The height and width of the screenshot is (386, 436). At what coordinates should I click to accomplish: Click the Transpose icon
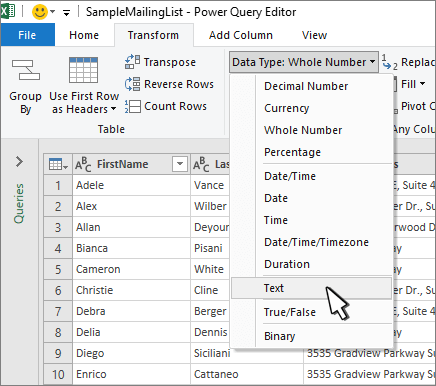(x=132, y=62)
